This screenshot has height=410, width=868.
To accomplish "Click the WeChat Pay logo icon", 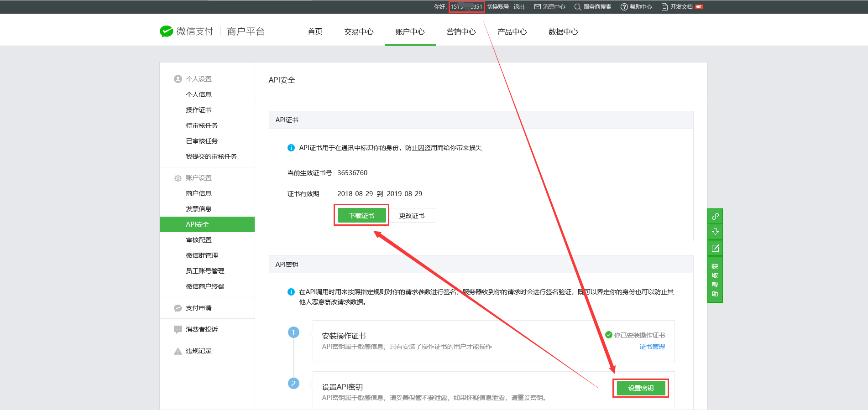I will tap(166, 31).
